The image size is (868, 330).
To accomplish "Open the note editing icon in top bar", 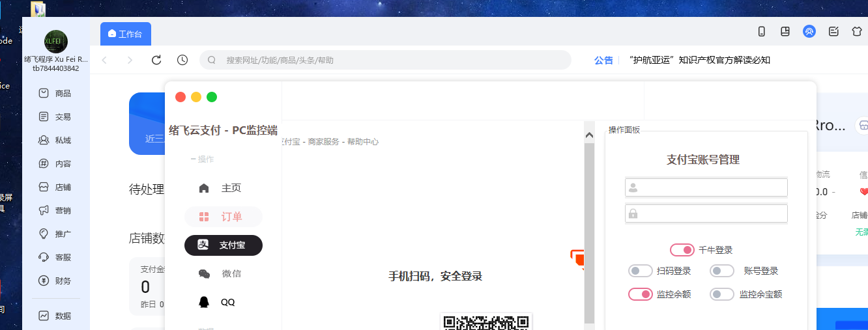I will 833,31.
